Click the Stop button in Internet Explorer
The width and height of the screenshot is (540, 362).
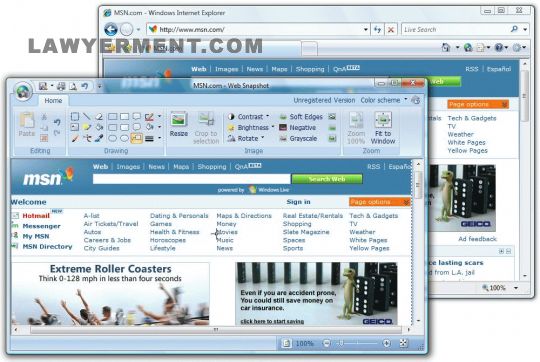pos(391,30)
